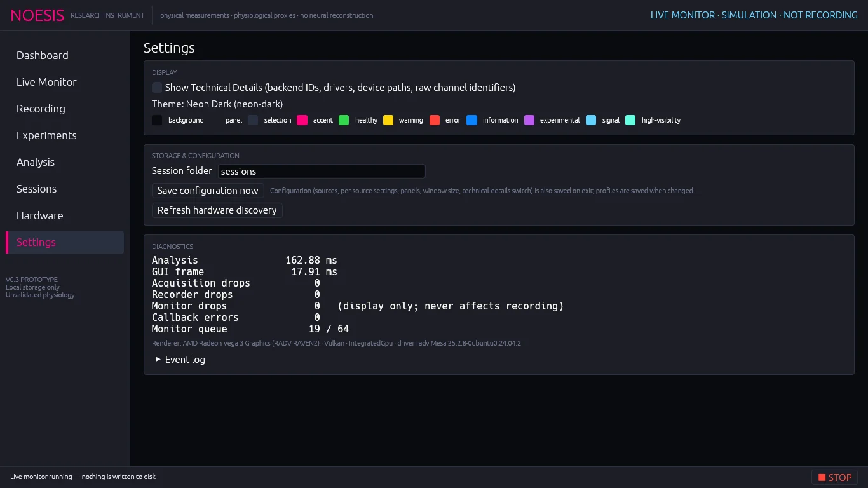The width and height of the screenshot is (868, 488).
Task: Click the red error color swatch
Action: point(435,120)
